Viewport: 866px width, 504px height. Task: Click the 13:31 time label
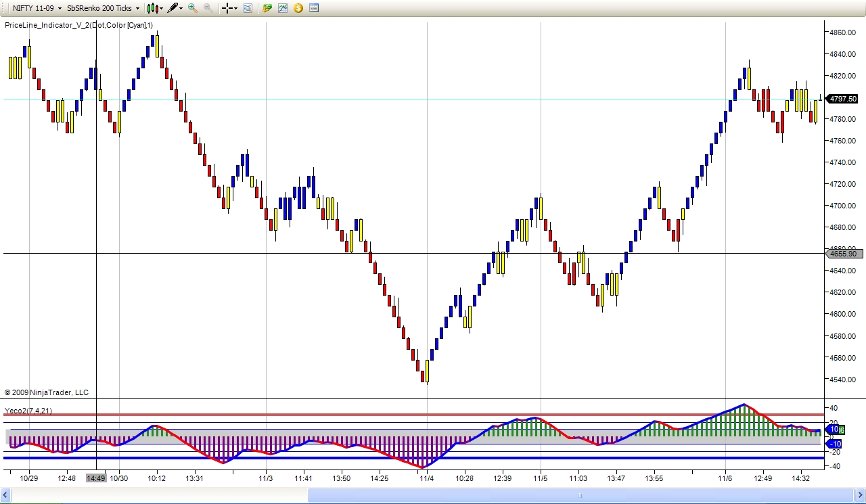195,478
